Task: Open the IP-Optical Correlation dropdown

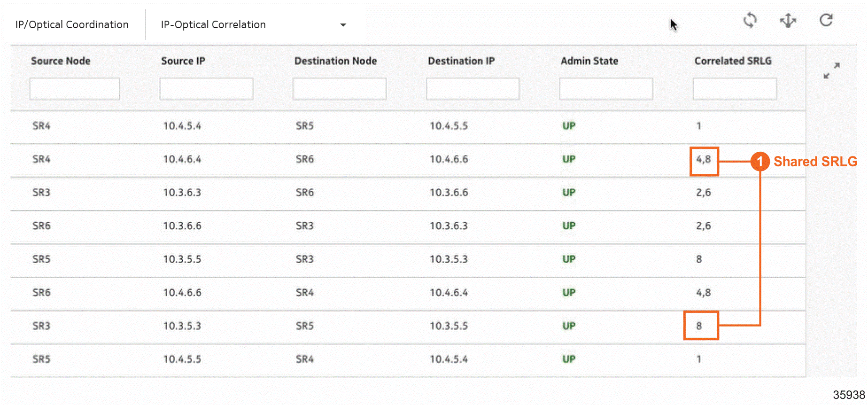Action: [x=343, y=25]
